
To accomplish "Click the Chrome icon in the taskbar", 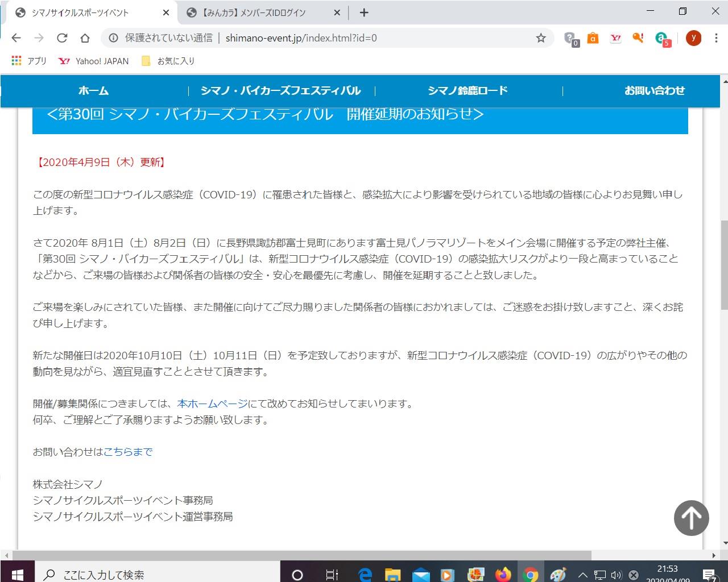I will [x=531, y=575].
